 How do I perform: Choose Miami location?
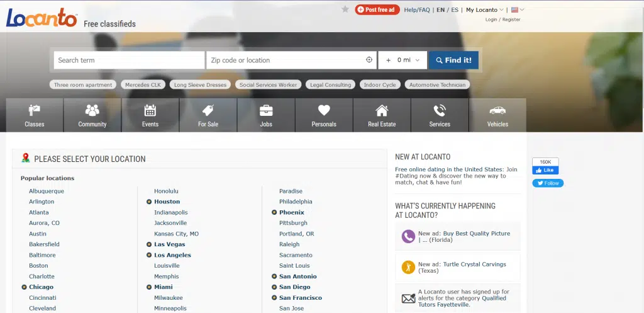(x=164, y=287)
